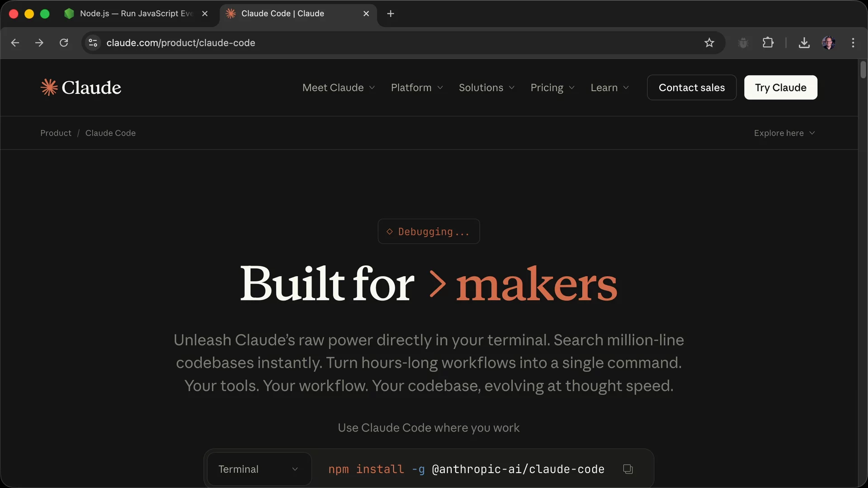Expand the Meet Claude menu
Viewport: 868px width, 488px height.
(x=338, y=88)
